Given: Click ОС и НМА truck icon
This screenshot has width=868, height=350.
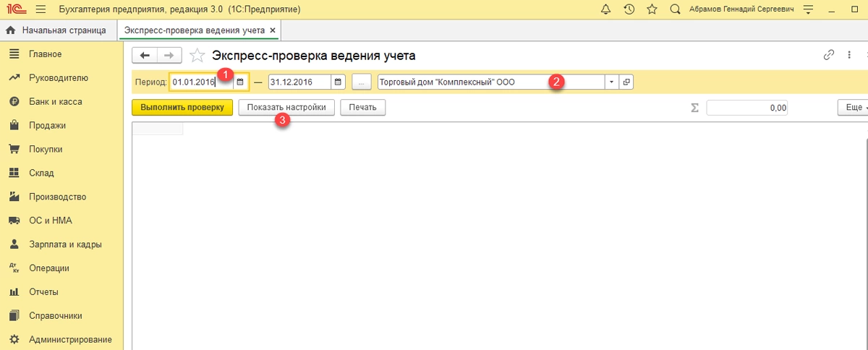Looking at the screenshot, I should click(14, 221).
